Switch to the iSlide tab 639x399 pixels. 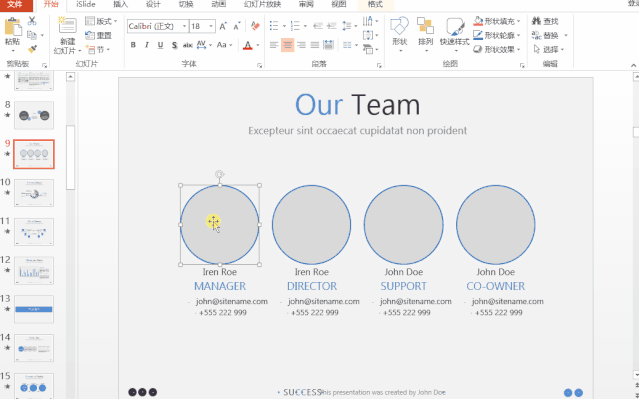86,5
